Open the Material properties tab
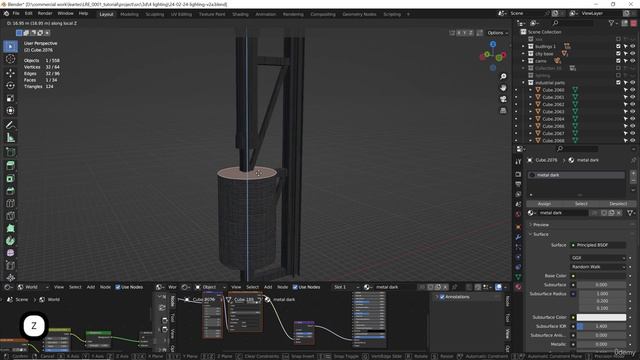This screenshot has width=640, height=360. point(518,287)
